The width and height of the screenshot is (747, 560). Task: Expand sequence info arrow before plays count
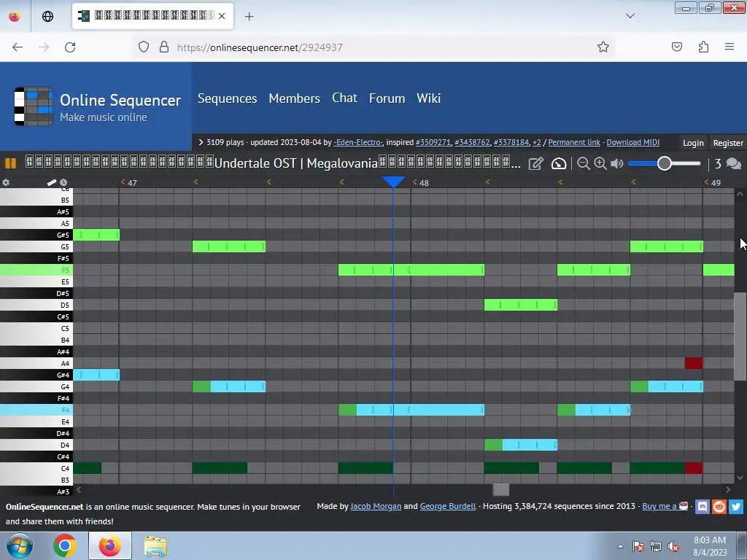click(x=201, y=142)
